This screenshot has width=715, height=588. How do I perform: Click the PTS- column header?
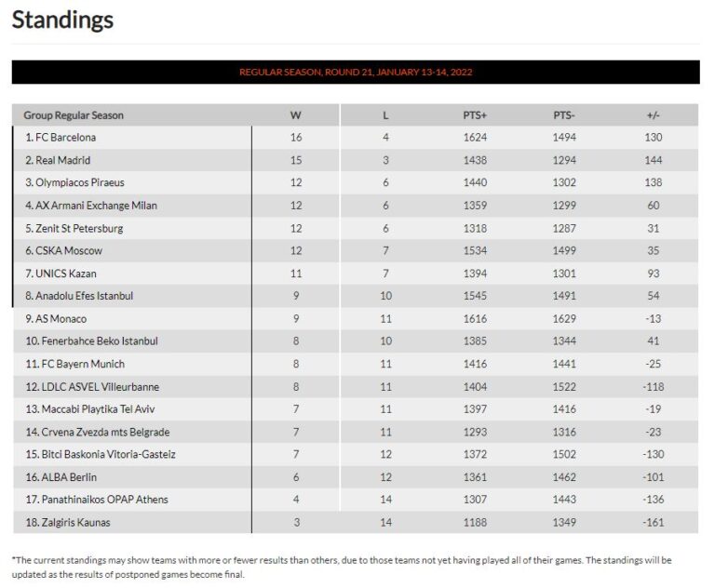(564, 115)
